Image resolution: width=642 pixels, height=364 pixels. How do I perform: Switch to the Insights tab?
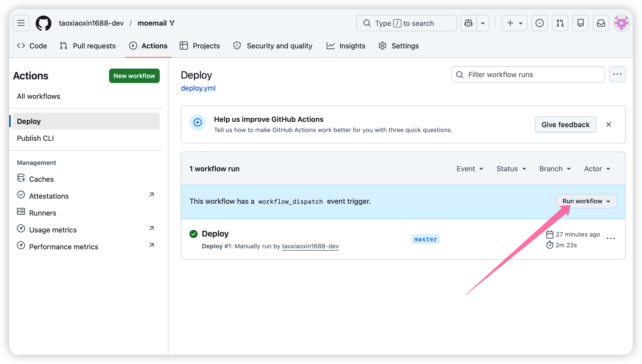click(346, 46)
